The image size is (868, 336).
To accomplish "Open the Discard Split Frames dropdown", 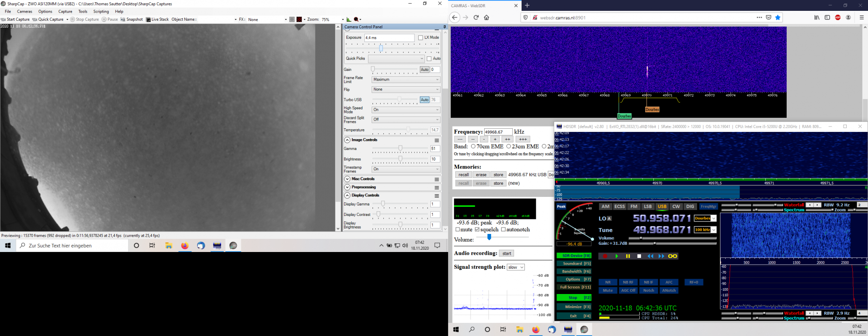I will (x=406, y=120).
